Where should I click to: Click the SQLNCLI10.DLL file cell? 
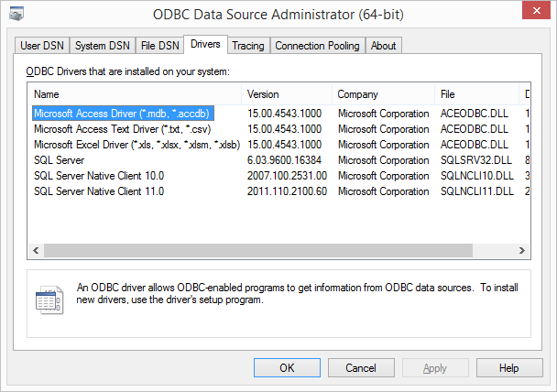pos(477,176)
